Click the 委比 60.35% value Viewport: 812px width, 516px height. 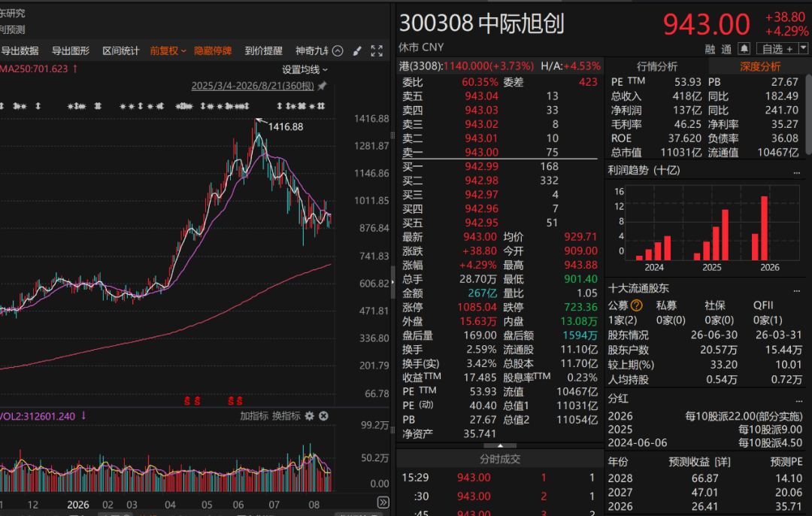[x=480, y=82]
